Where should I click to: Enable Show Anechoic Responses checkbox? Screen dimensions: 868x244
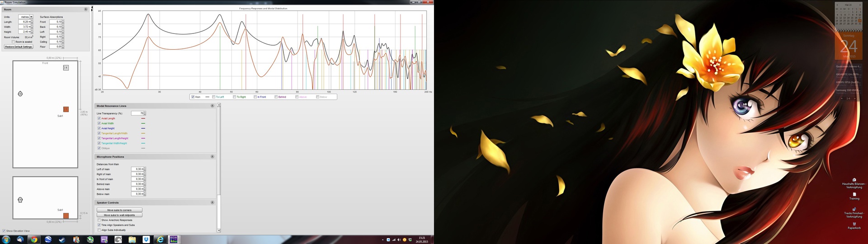click(x=99, y=220)
